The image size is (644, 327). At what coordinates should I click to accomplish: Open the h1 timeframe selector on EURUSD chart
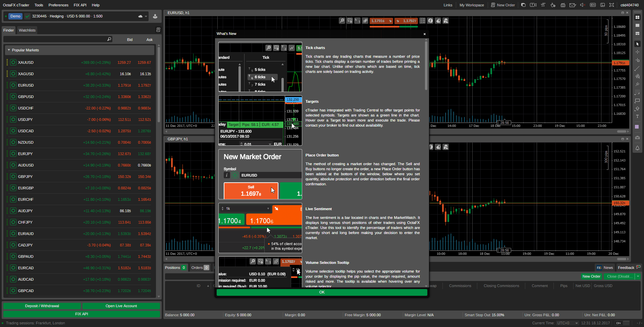tap(358, 21)
